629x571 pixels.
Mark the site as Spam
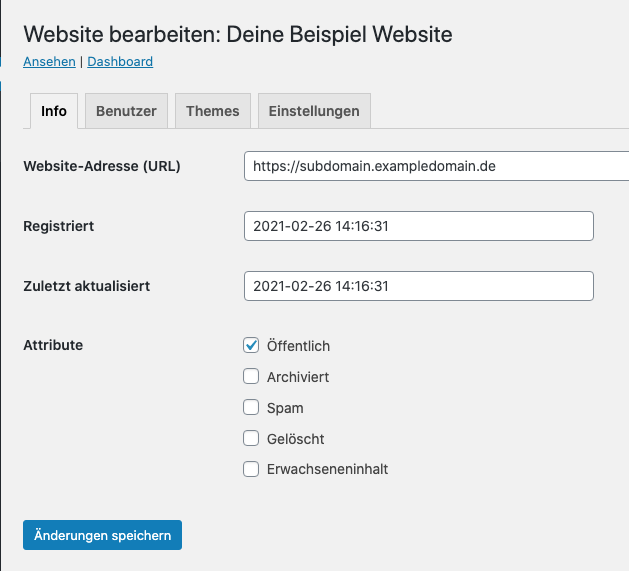pyautogui.click(x=251, y=407)
